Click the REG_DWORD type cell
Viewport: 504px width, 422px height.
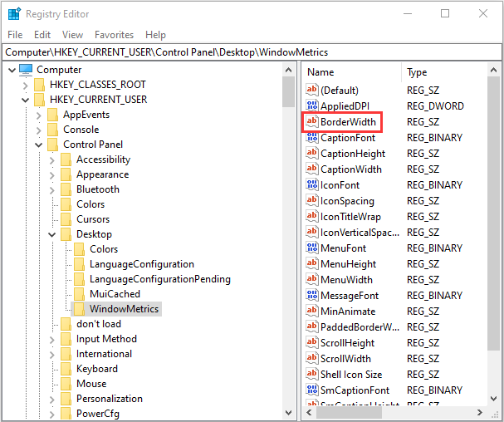tap(435, 106)
